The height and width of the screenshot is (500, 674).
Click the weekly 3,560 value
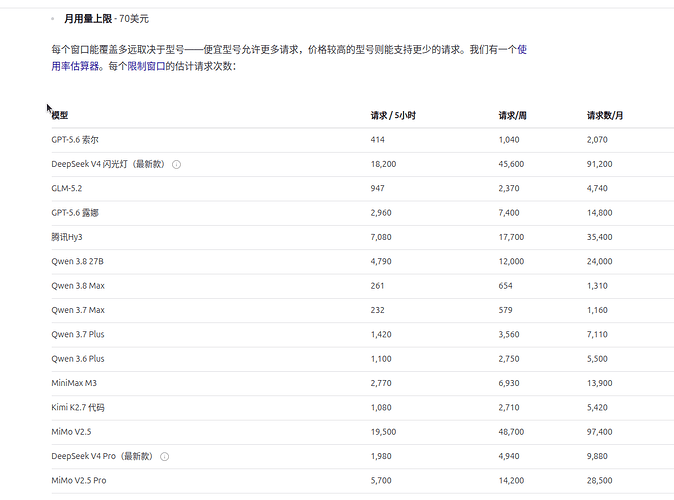[509, 334]
